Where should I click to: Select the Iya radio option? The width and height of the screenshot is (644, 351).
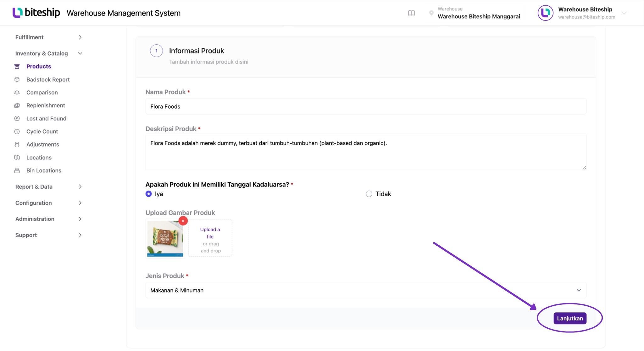149,194
